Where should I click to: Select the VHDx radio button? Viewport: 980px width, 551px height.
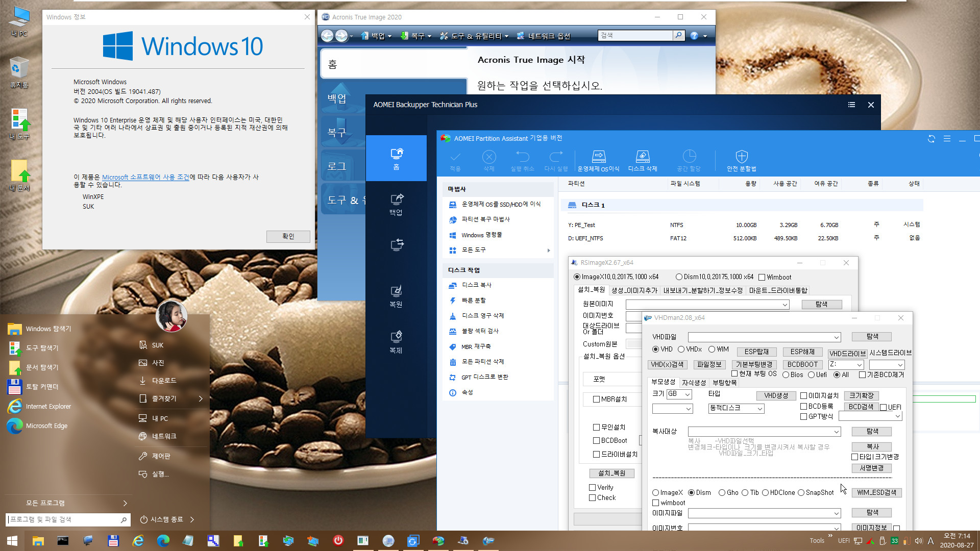pos(681,349)
